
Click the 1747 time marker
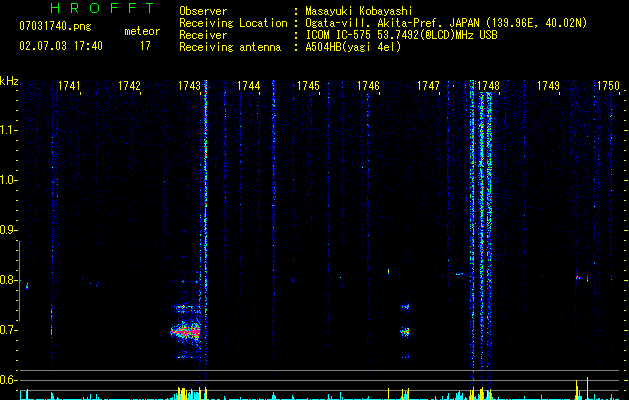click(428, 86)
